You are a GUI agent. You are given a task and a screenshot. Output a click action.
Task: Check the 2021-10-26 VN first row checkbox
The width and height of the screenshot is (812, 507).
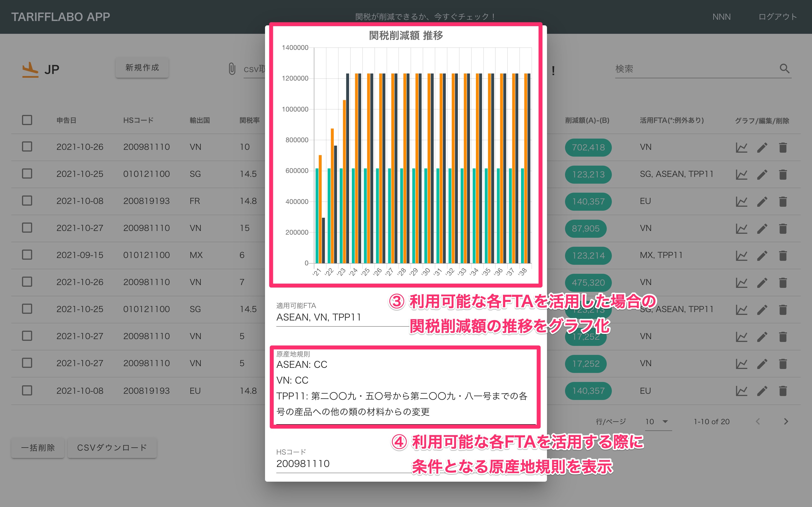tap(27, 146)
